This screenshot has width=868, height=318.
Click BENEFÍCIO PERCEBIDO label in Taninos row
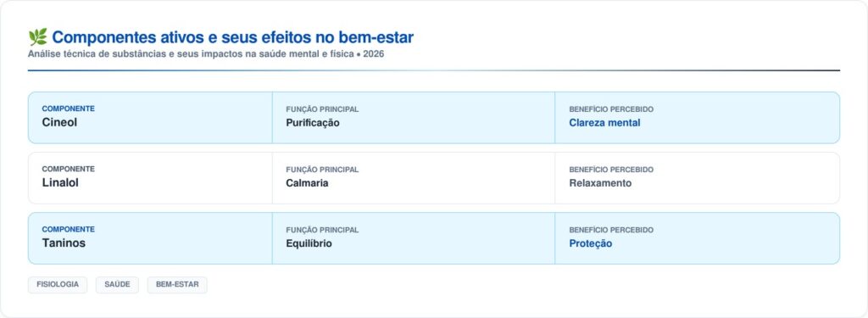[x=611, y=230]
